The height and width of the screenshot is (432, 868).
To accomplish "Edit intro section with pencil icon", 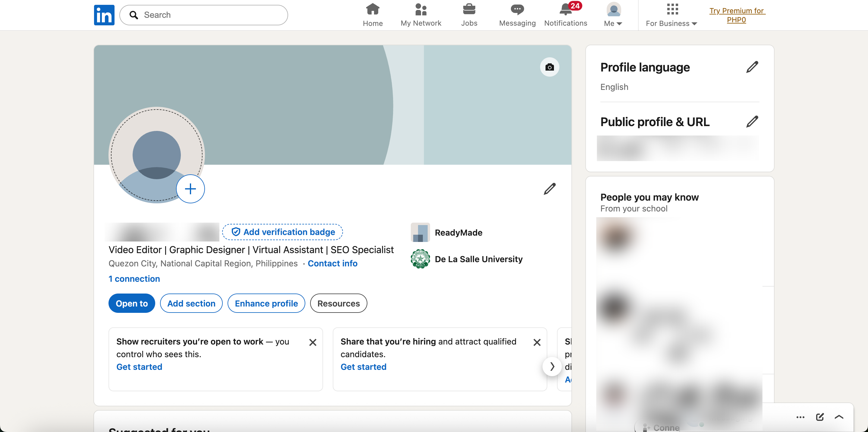I will coord(549,189).
